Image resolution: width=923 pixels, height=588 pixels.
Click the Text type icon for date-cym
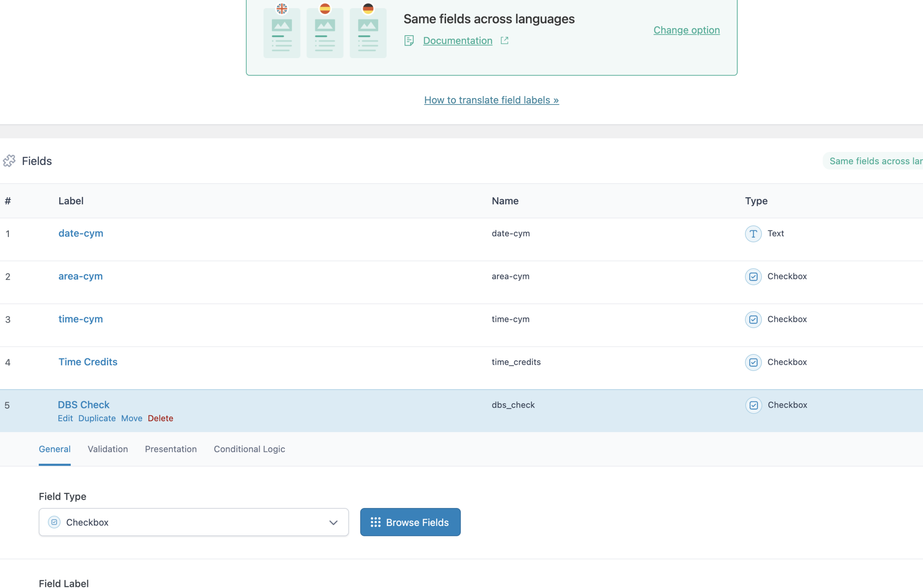click(x=753, y=234)
